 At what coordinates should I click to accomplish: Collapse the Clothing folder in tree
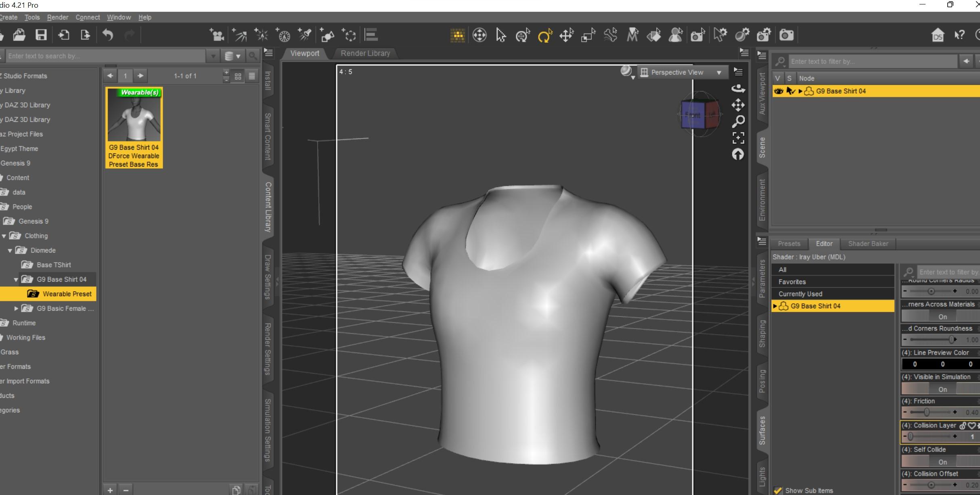(x=4, y=236)
